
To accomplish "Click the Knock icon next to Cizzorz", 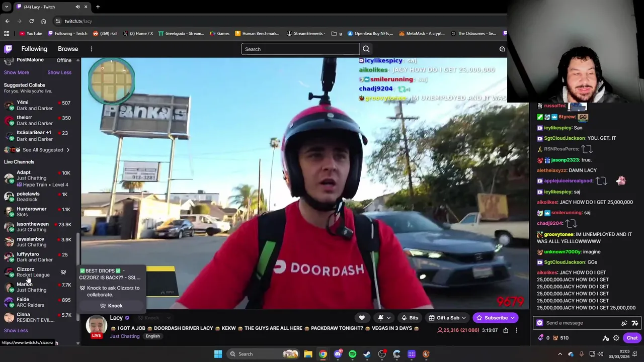I will [x=63, y=272].
